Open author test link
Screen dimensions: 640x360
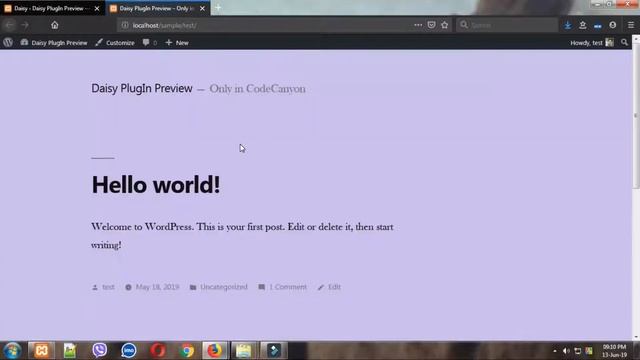tap(108, 287)
